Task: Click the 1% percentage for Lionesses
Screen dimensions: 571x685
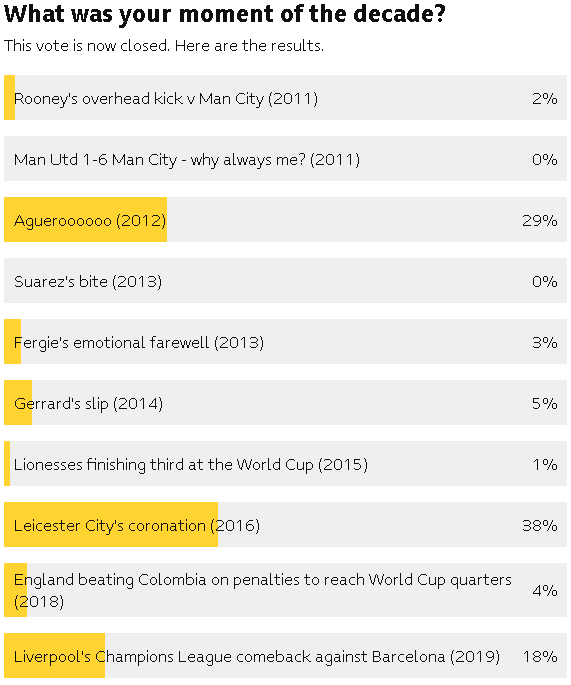Action: coord(545,464)
